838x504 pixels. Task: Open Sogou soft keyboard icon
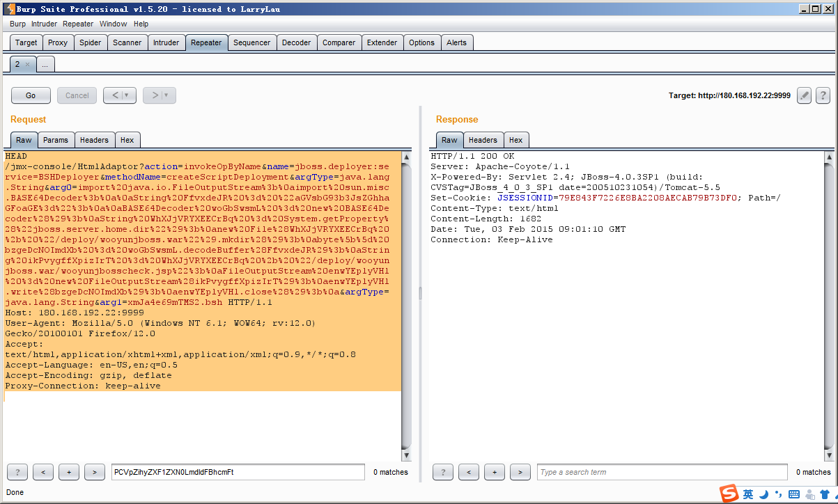point(793,494)
